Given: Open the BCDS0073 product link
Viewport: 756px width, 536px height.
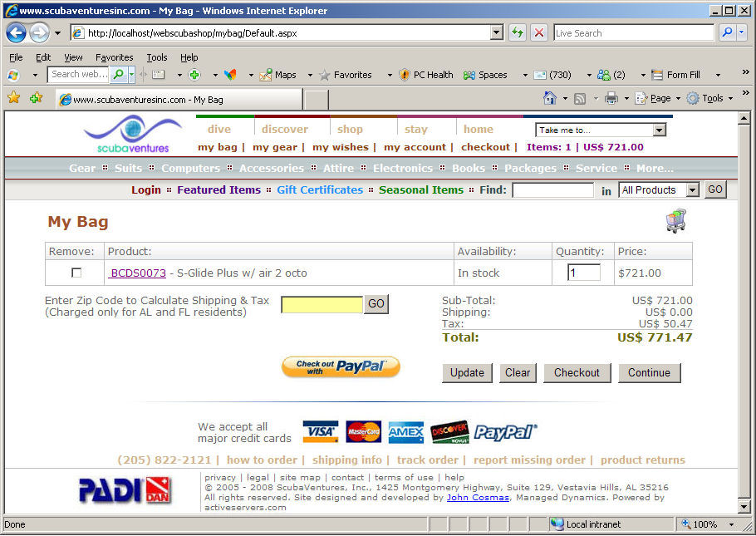Looking at the screenshot, I should 138,273.
